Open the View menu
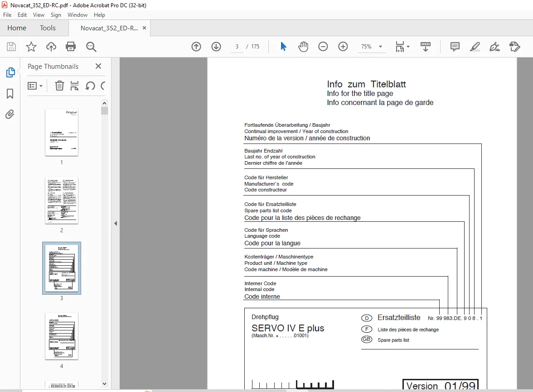Image resolution: width=533 pixels, height=392 pixels. pyautogui.click(x=39, y=15)
